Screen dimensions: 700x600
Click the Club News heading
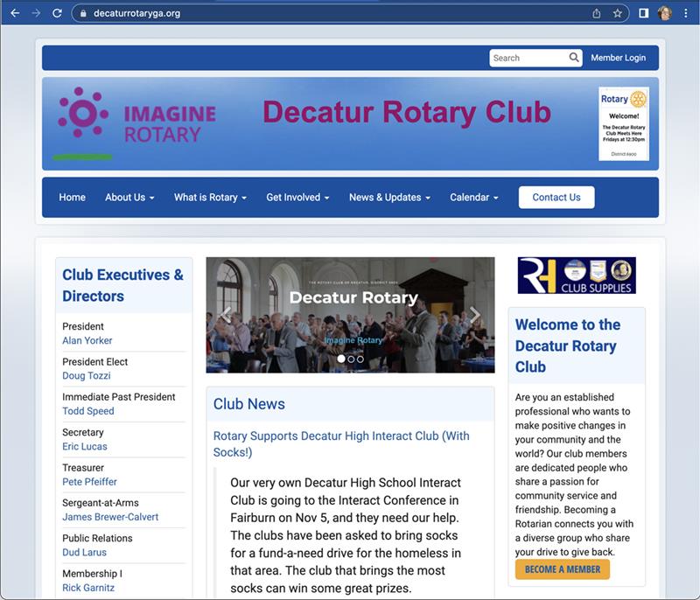pyautogui.click(x=249, y=404)
